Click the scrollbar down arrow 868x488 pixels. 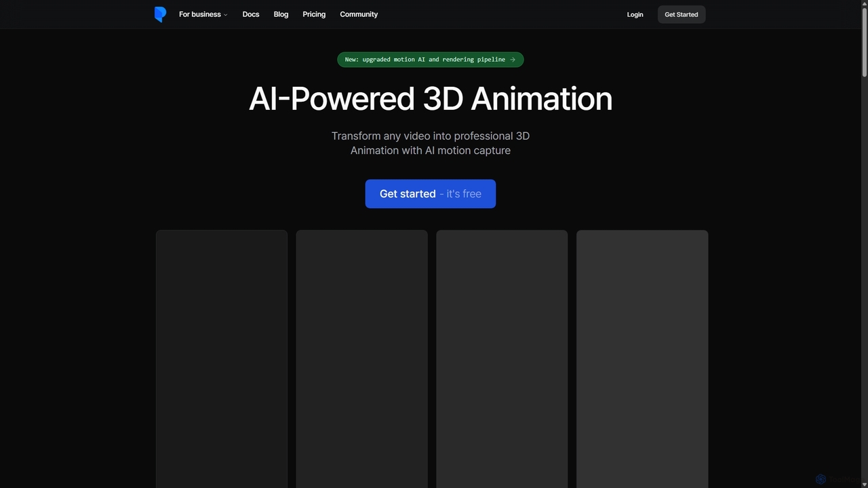[x=864, y=484]
